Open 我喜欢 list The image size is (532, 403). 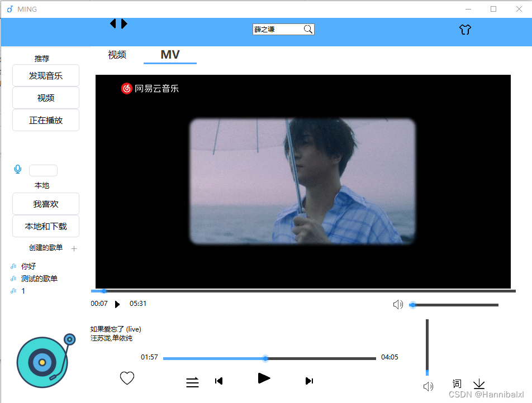[46, 204]
